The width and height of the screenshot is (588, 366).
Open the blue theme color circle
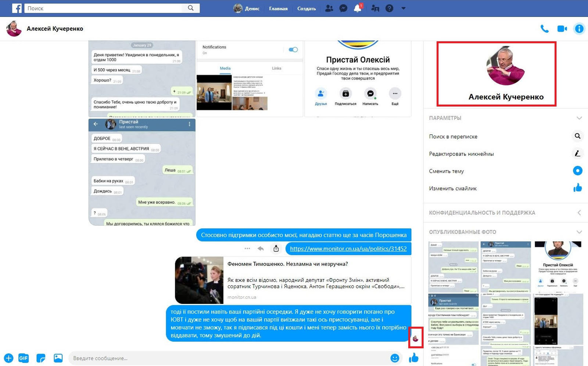(578, 171)
